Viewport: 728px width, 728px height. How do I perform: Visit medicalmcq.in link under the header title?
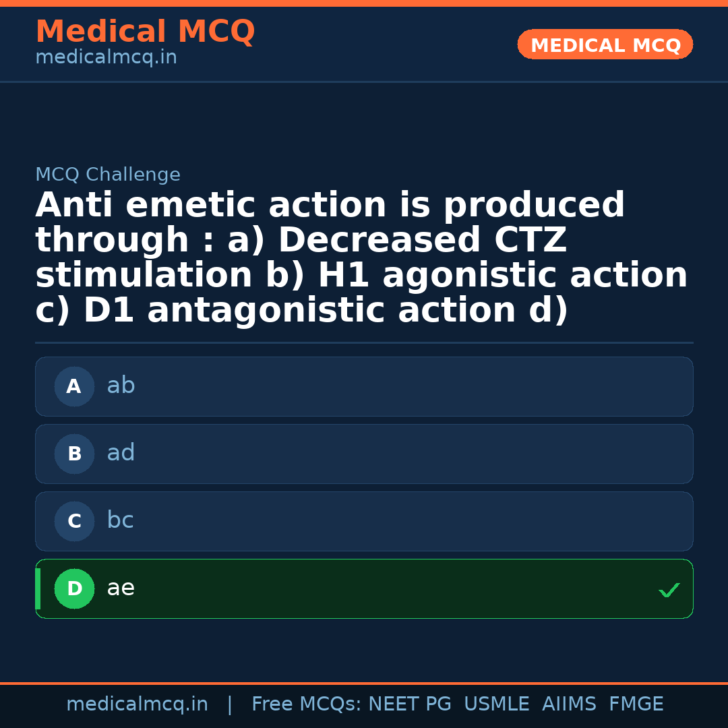point(106,57)
